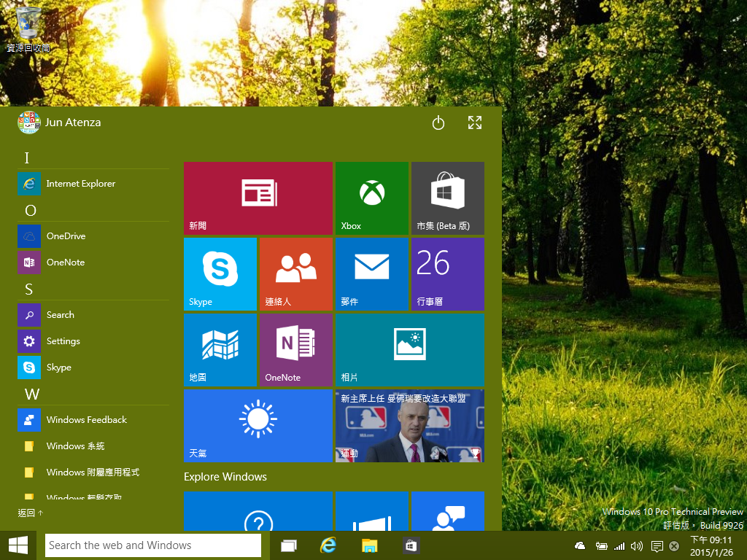Open the 天氣 weather tile
The height and width of the screenshot is (560, 747).
tap(258, 426)
